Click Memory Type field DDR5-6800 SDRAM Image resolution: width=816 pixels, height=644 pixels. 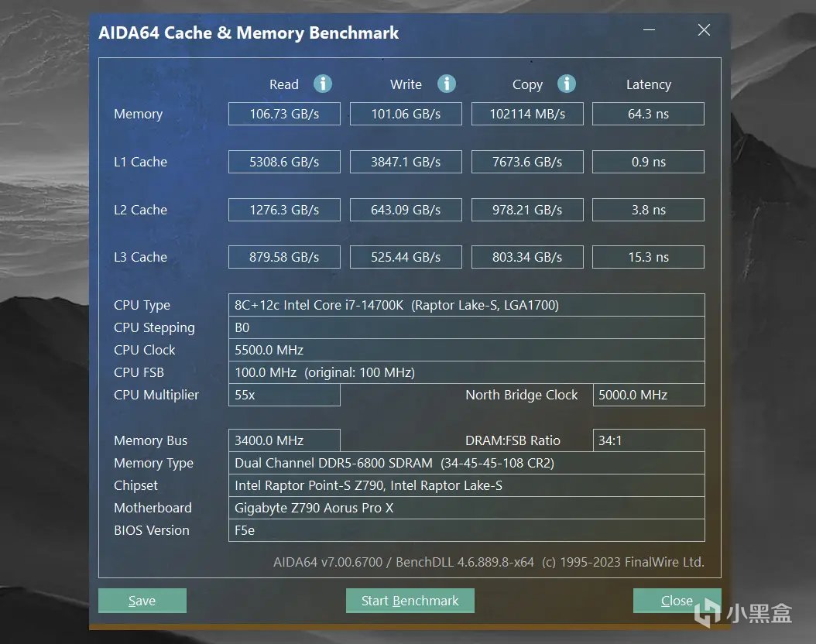click(x=466, y=463)
